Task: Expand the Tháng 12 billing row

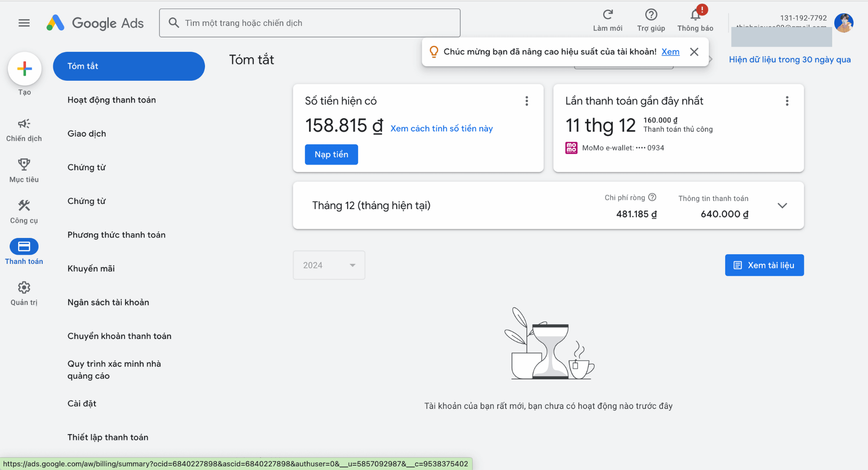Action: [x=782, y=206]
